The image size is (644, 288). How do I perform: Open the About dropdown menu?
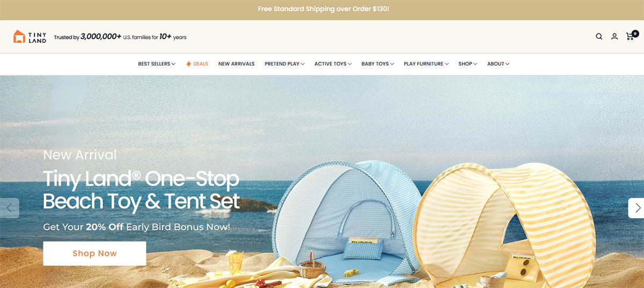point(498,64)
